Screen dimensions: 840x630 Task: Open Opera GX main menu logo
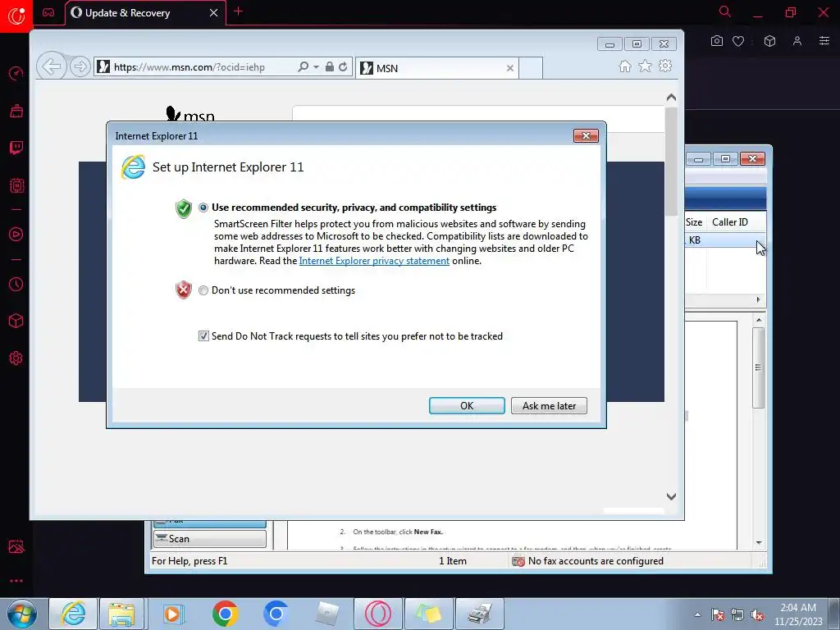(x=16, y=16)
